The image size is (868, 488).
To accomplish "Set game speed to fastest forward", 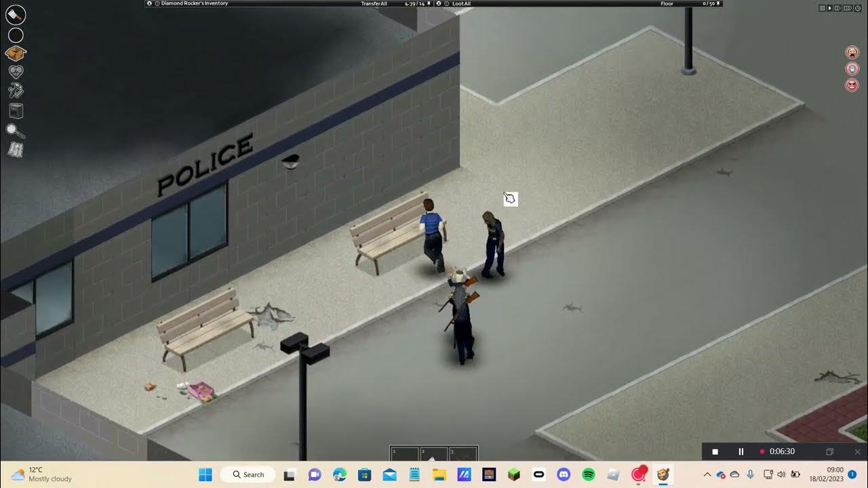I will click(x=848, y=8).
